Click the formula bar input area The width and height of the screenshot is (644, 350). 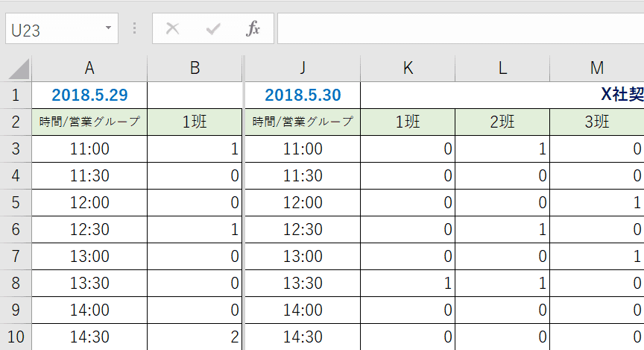(461, 28)
